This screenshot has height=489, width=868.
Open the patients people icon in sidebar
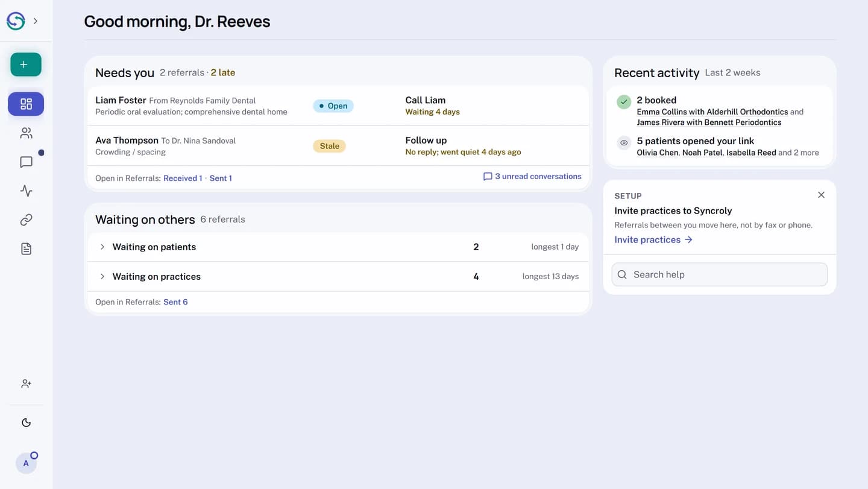(x=26, y=133)
